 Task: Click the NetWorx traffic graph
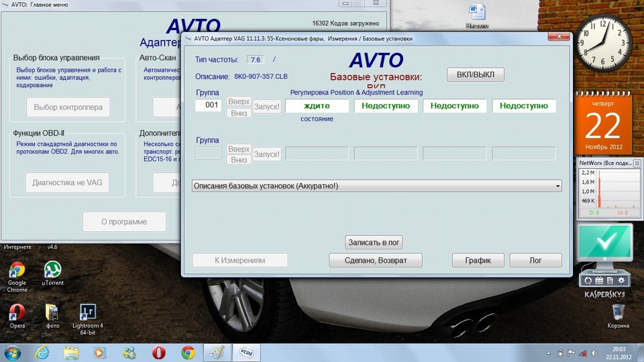pos(609,189)
